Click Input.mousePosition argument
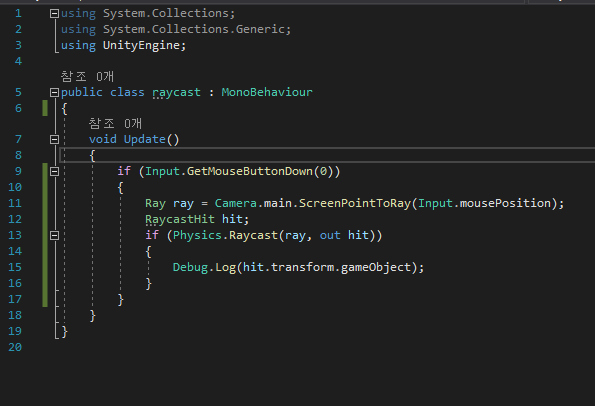This screenshot has width=595, height=406. [x=484, y=203]
